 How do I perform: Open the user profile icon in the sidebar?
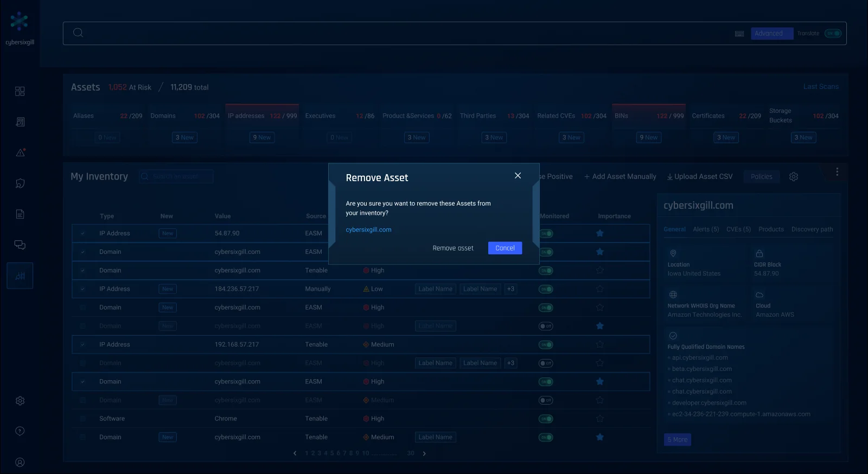pos(20,463)
